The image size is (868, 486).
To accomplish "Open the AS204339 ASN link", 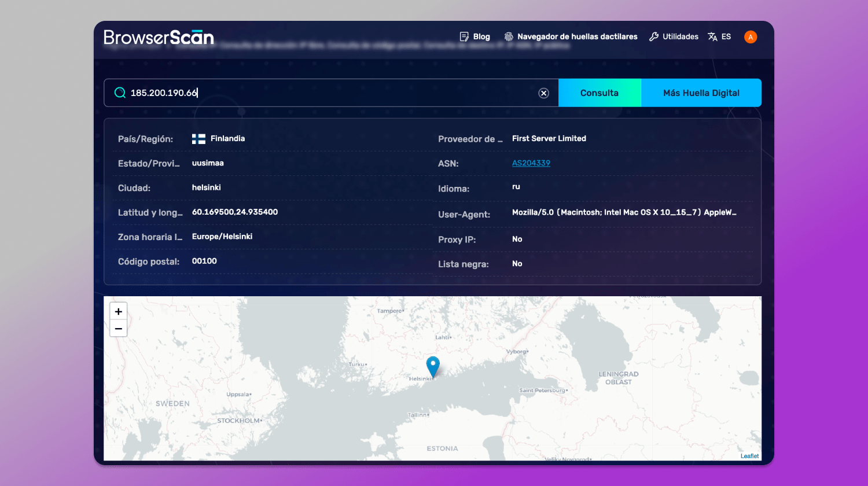I will tap(531, 163).
